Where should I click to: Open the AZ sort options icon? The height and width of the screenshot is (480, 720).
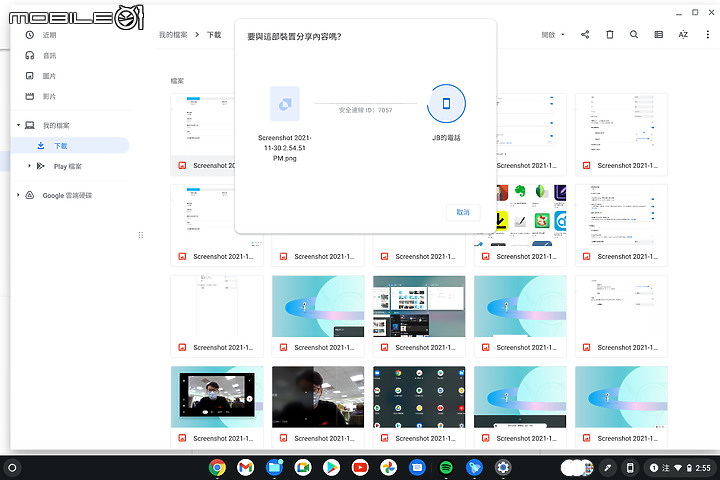tap(683, 34)
